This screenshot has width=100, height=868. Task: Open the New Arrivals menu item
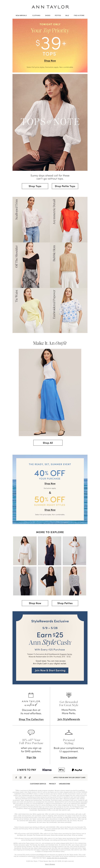pyautogui.click(x=21, y=15)
